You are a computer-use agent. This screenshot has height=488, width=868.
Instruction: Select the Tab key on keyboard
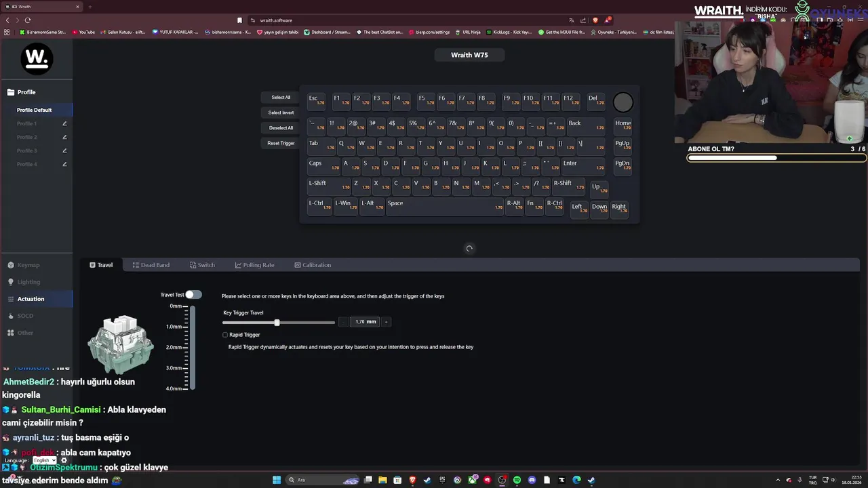321,146
